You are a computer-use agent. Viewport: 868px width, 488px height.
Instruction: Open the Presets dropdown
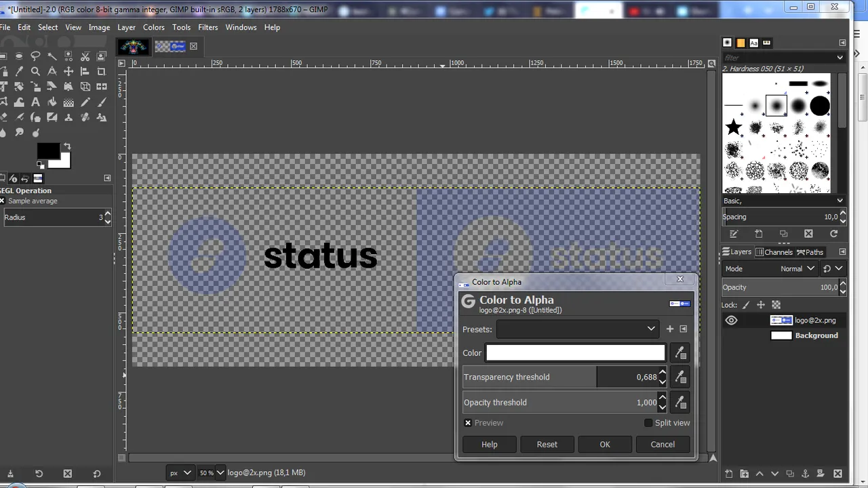tap(577, 329)
